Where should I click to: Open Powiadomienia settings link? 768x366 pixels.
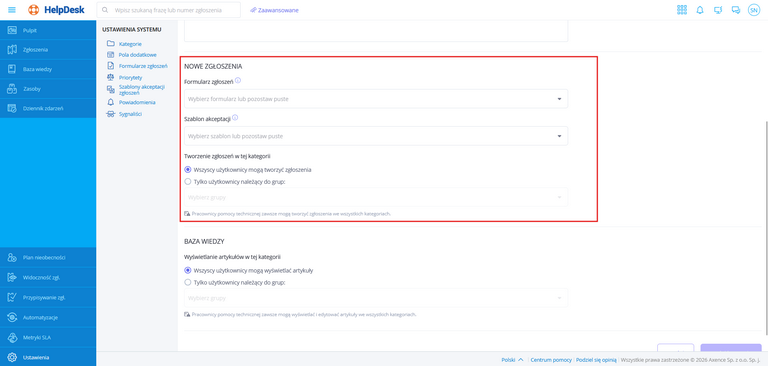[137, 102]
